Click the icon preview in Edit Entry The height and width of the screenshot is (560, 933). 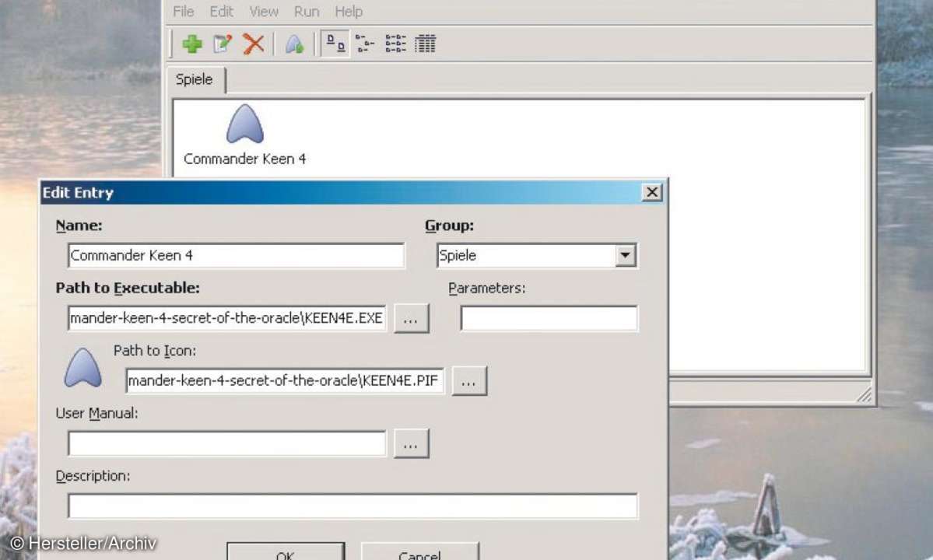click(82, 367)
